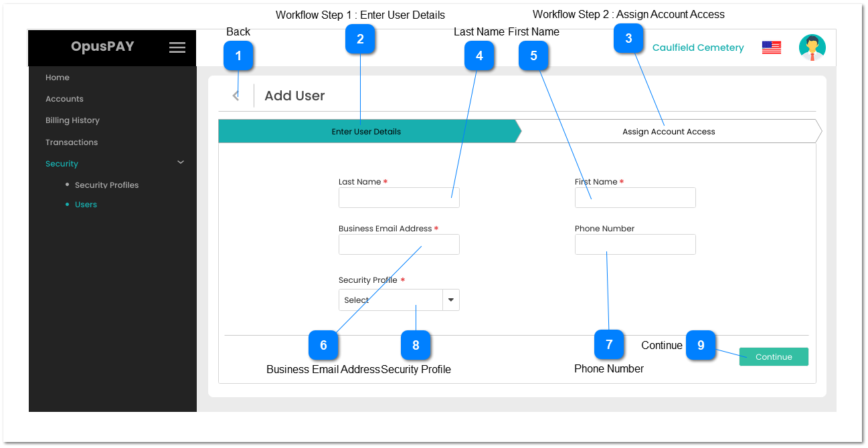This screenshot has width=868, height=448.
Task: Open the US flag language selector
Action: [771, 47]
